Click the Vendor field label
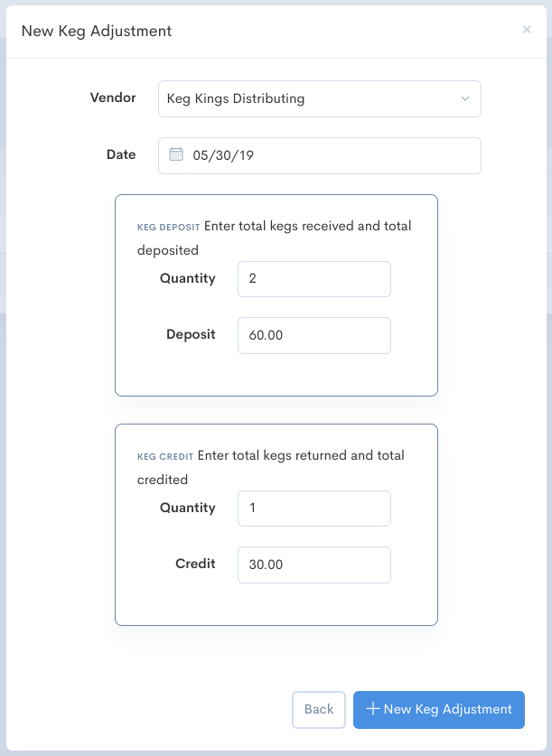This screenshot has width=552, height=756. [113, 98]
